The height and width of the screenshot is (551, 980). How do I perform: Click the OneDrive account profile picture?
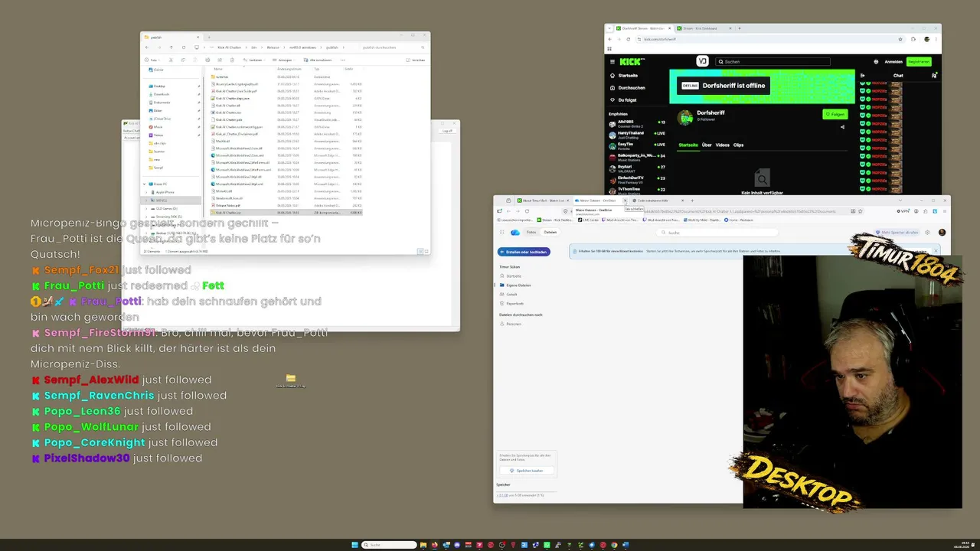tap(942, 233)
